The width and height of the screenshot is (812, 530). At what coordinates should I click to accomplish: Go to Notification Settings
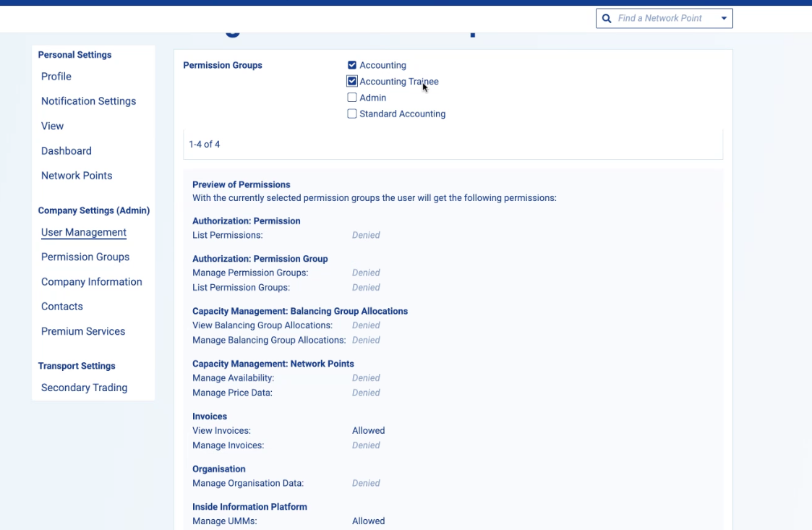tap(88, 101)
